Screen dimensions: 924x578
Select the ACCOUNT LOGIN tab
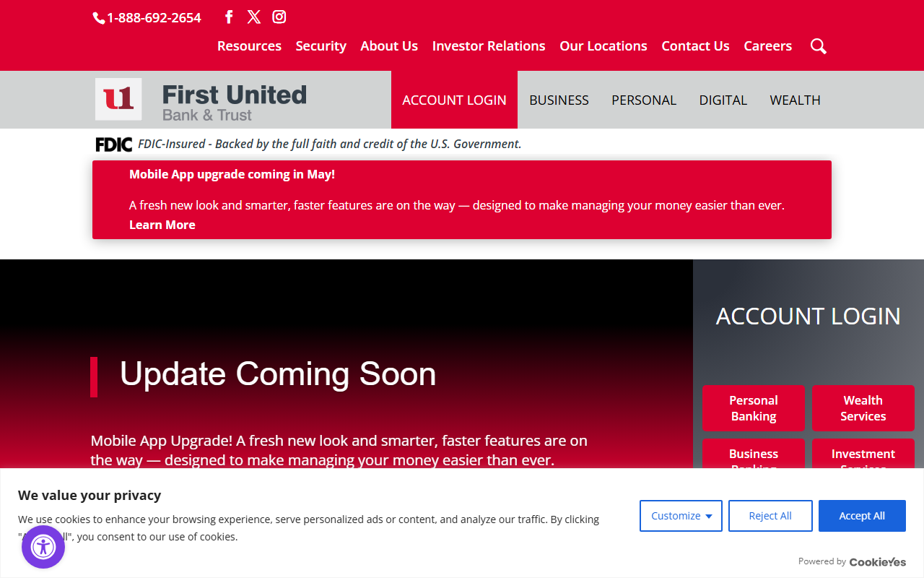point(454,100)
